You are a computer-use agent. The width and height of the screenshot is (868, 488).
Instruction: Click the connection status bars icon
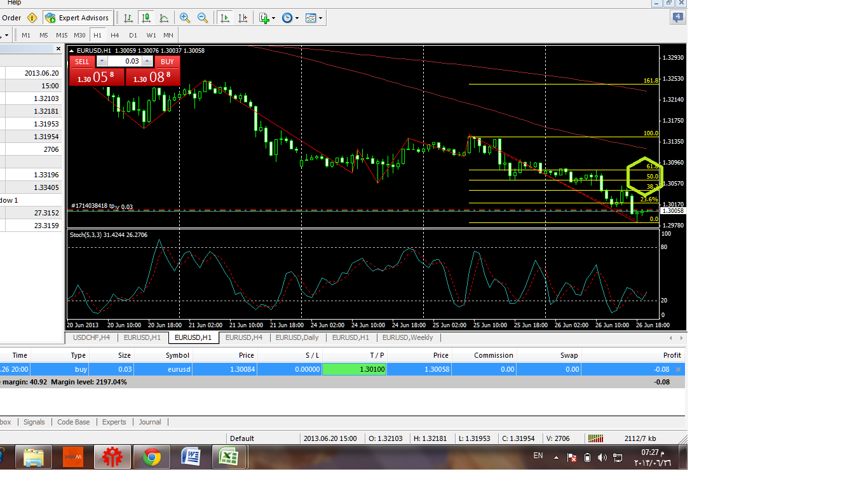(595, 438)
